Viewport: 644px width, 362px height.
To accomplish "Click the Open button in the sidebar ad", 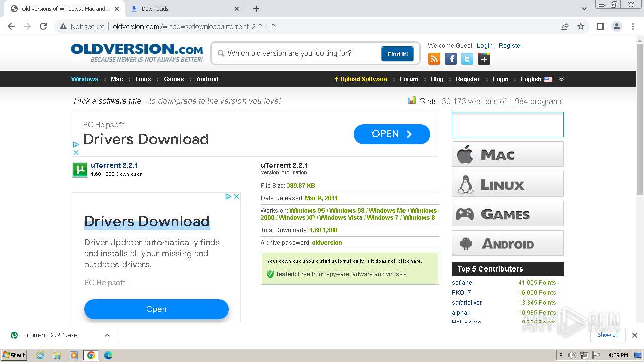I will click(156, 309).
